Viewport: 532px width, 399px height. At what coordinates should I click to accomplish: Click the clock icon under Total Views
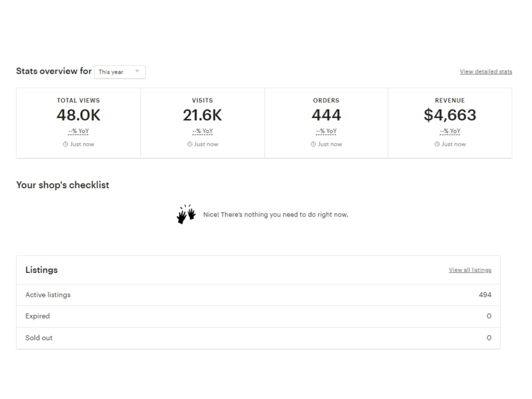(x=65, y=144)
